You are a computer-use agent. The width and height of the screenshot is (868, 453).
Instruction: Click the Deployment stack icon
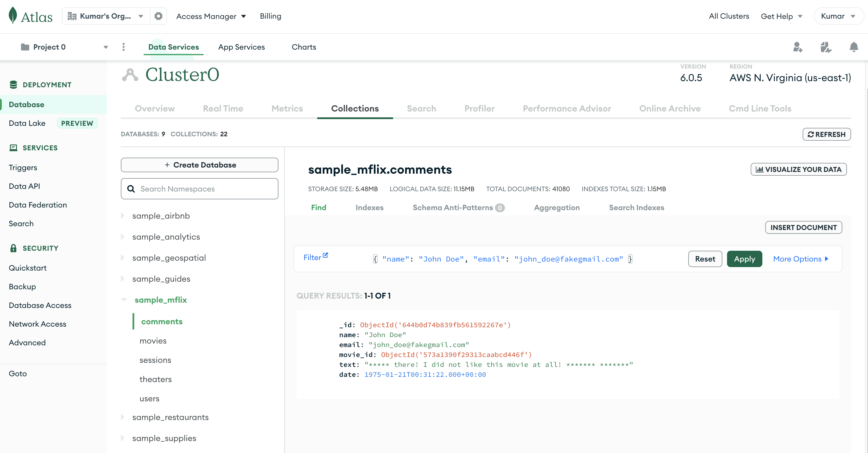click(13, 85)
